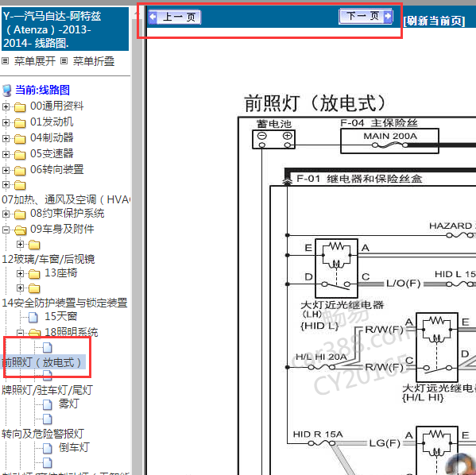
Task: Open 12玻璃/车窗/后视镜 tree entry
Action: click(48, 259)
